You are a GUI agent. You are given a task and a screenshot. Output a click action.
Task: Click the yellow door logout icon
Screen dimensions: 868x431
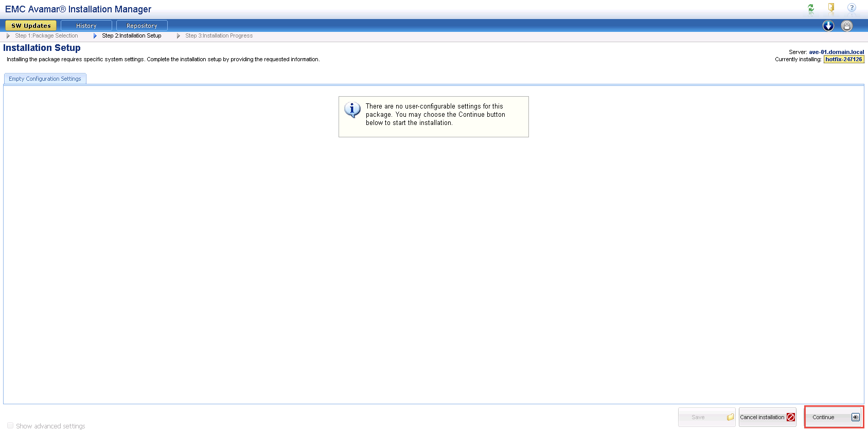tap(831, 8)
